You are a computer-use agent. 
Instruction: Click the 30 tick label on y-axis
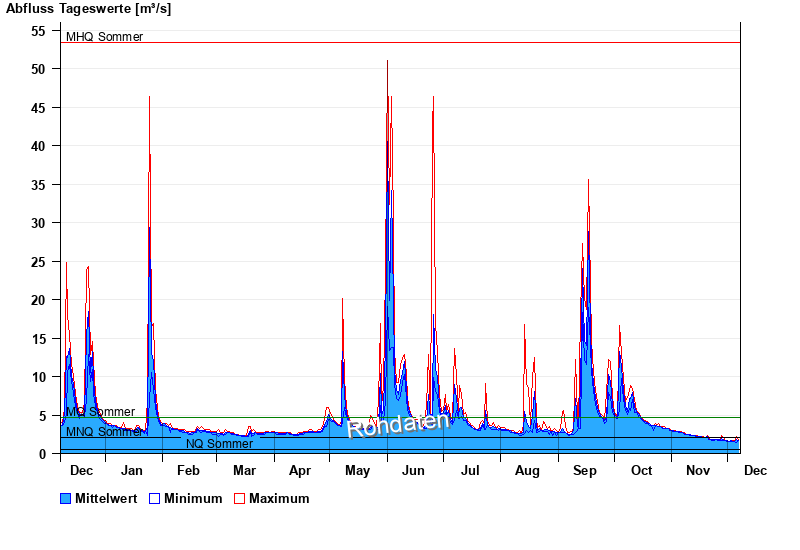click(38, 223)
